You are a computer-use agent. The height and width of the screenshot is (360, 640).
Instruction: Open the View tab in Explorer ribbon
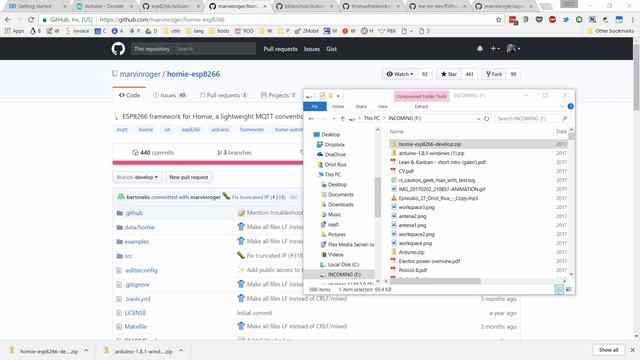tap(382, 107)
